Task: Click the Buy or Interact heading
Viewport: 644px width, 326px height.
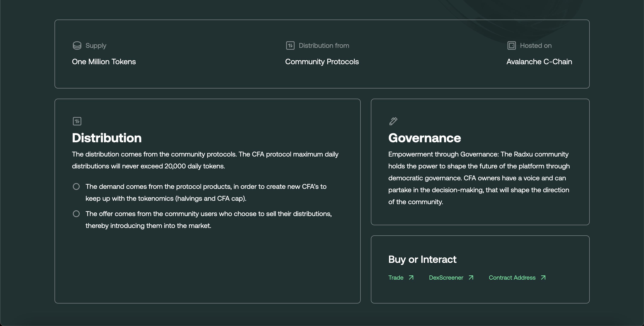Action: pos(422,259)
